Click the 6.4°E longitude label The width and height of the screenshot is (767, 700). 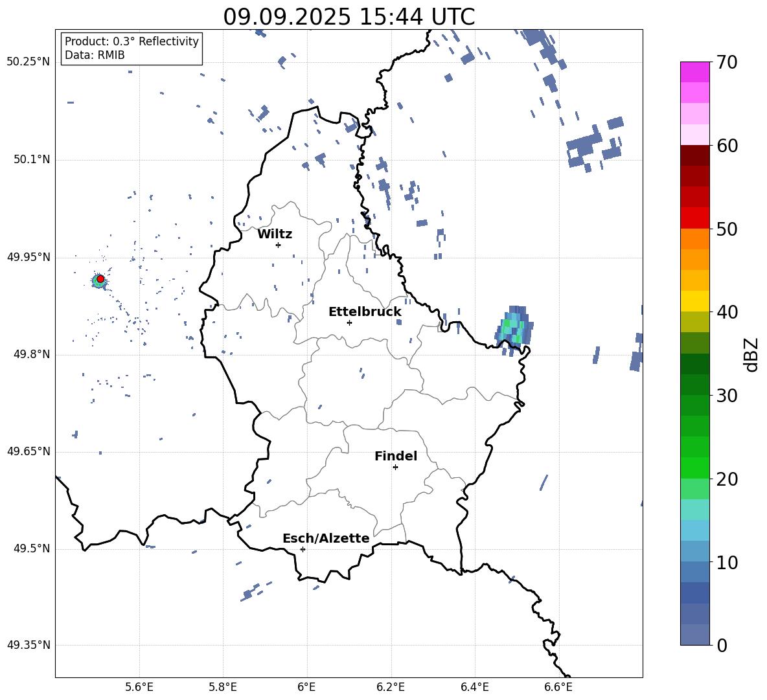pyautogui.click(x=475, y=687)
